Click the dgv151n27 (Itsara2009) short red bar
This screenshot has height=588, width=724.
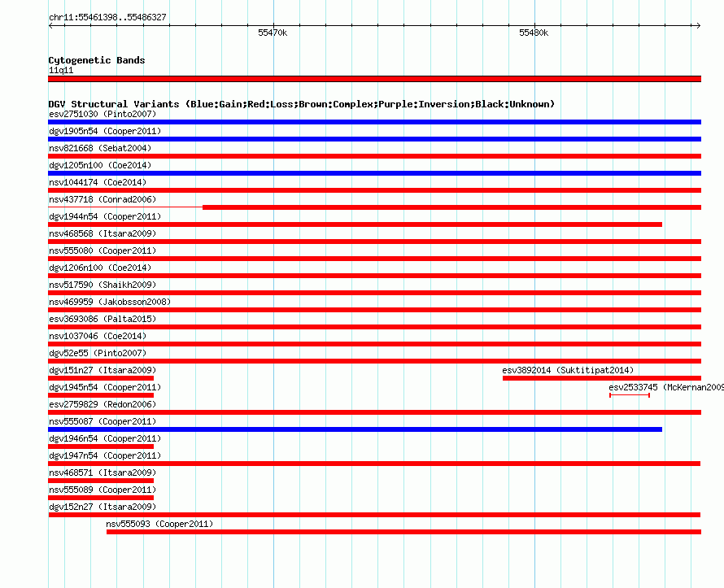(x=101, y=378)
